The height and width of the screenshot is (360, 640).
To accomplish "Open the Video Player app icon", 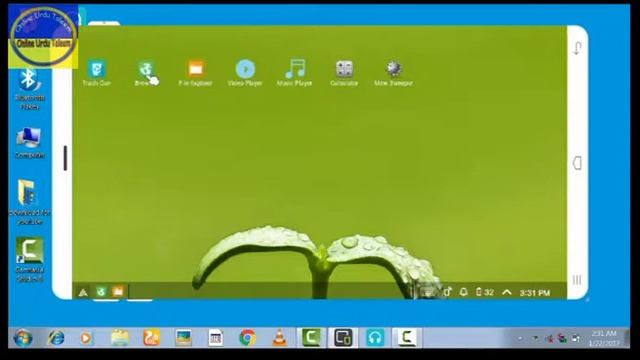I will coord(245,73).
